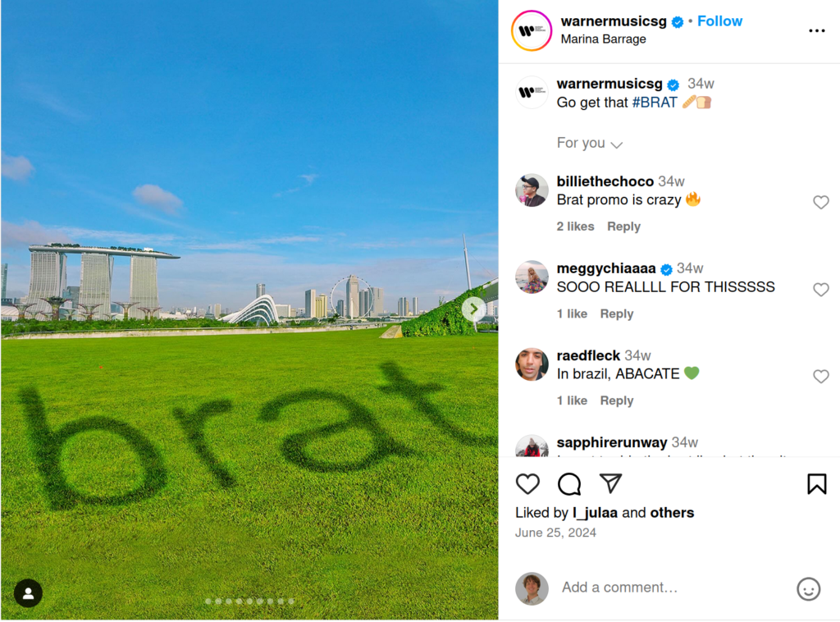The image size is (840, 622).
Task: Like billiethechoco's comment
Action: (820, 202)
